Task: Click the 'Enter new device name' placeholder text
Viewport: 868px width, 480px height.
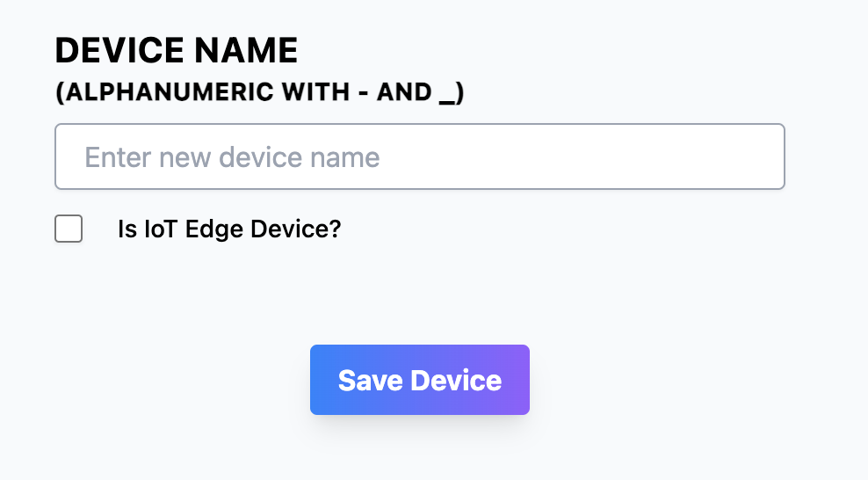Action: point(232,157)
